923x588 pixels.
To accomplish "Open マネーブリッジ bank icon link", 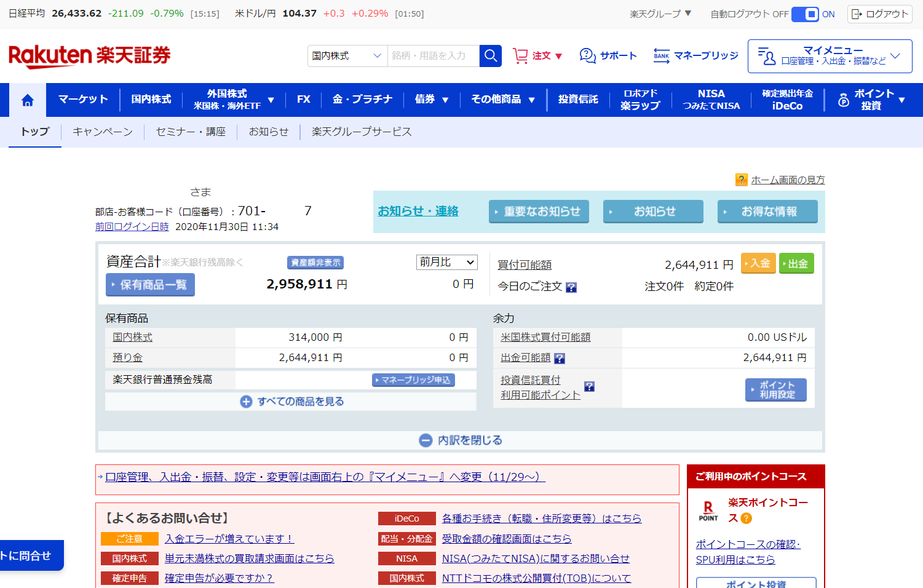I will tap(695, 56).
